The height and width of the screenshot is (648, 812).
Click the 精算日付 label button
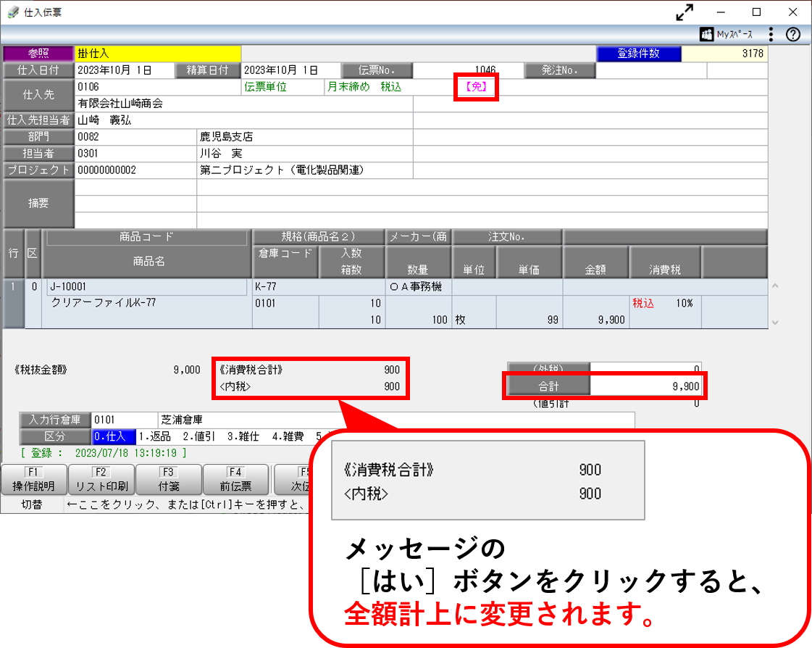point(208,70)
